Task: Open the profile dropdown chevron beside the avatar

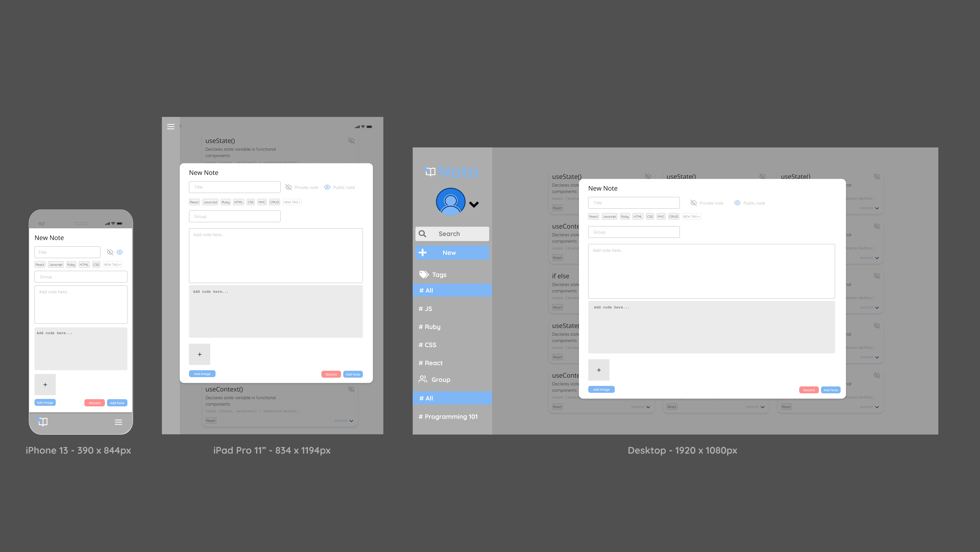Action: [474, 205]
